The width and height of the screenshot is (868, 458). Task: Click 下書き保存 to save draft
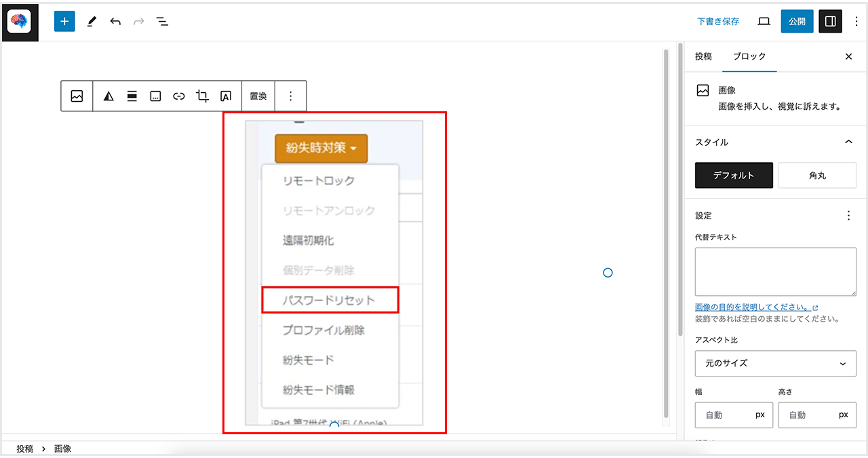click(x=717, y=21)
